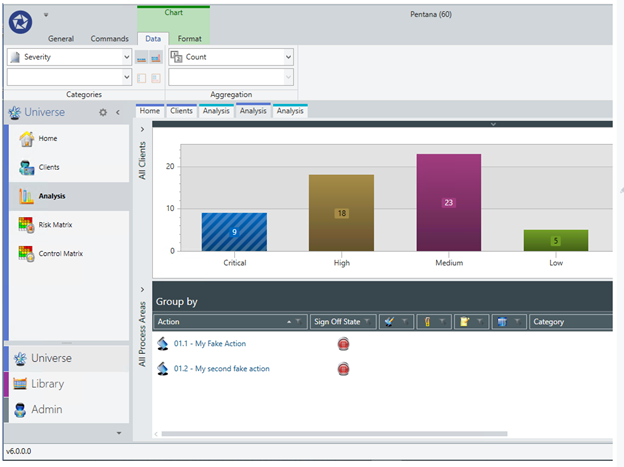The height and width of the screenshot is (467, 624).
Task: Switch to the Library module
Action: point(69,384)
